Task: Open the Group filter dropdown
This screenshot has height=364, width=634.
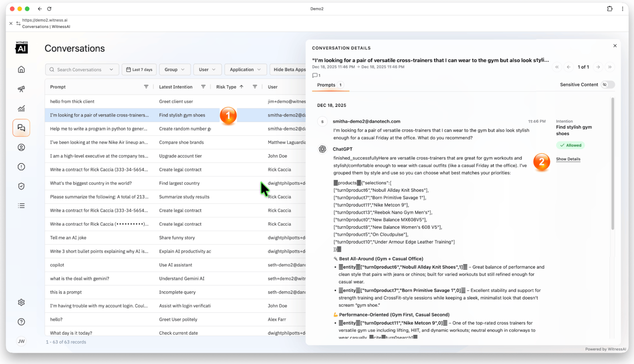Action: coord(175,70)
